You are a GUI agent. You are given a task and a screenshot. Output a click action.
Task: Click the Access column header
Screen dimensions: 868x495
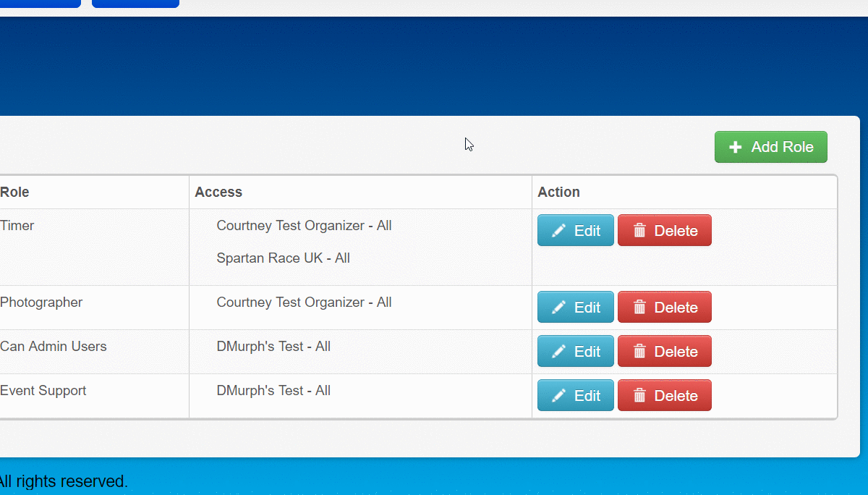coord(218,192)
